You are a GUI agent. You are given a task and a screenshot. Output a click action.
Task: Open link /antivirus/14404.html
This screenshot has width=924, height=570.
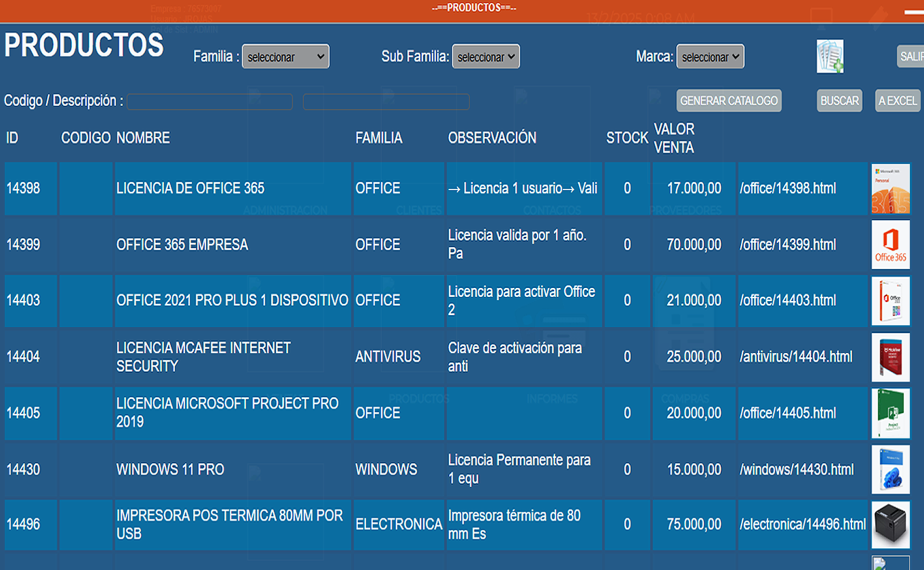[x=796, y=356]
